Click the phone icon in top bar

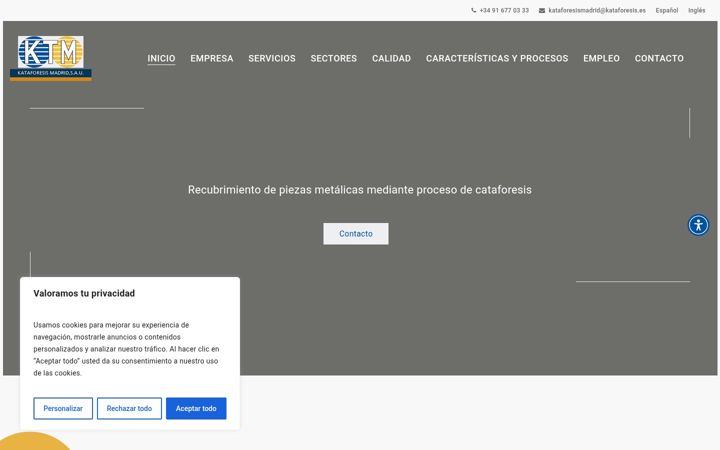(x=473, y=10)
